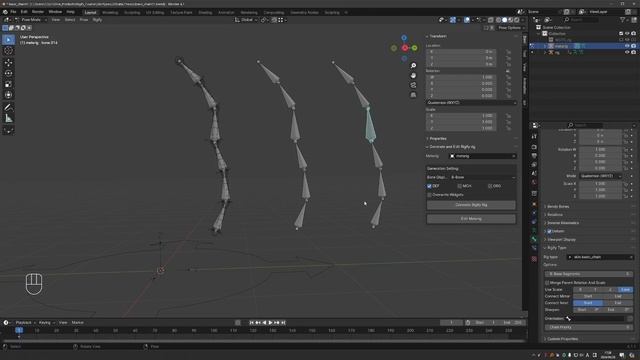Open the Edit menu

(x=24, y=12)
